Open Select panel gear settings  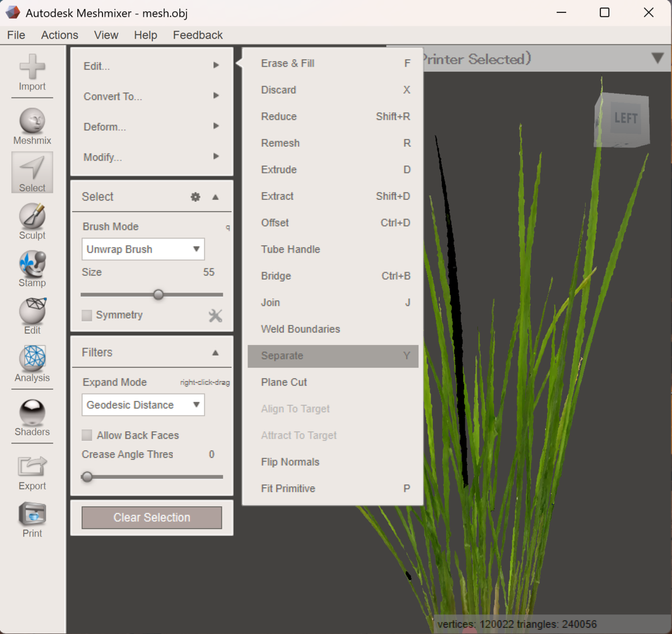point(195,197)
